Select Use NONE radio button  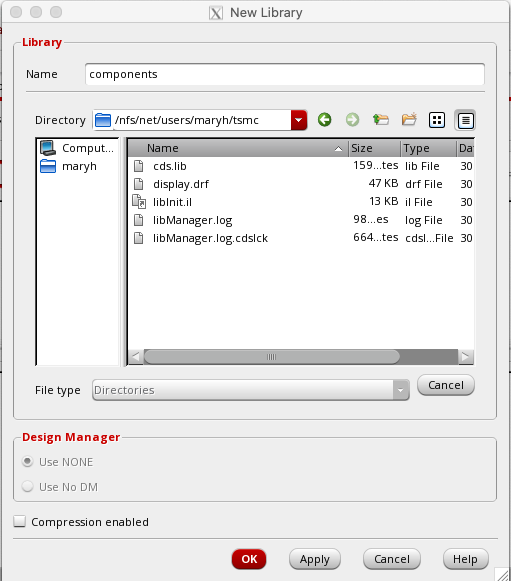pyautogui.click(x=27, y=462)
